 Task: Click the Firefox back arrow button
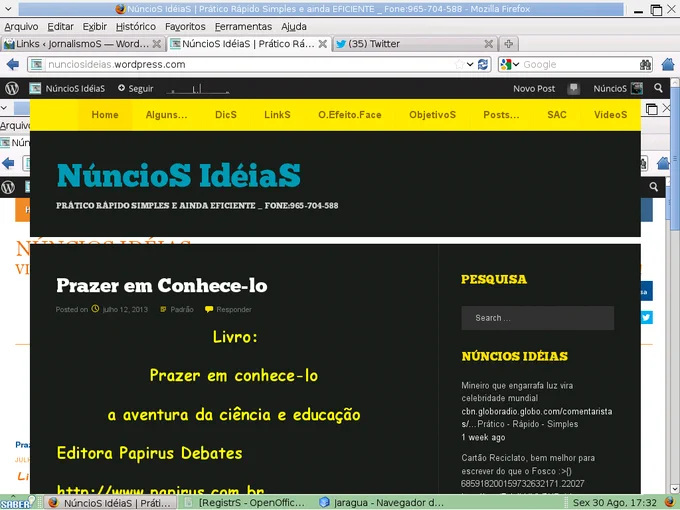click(13, 65)
